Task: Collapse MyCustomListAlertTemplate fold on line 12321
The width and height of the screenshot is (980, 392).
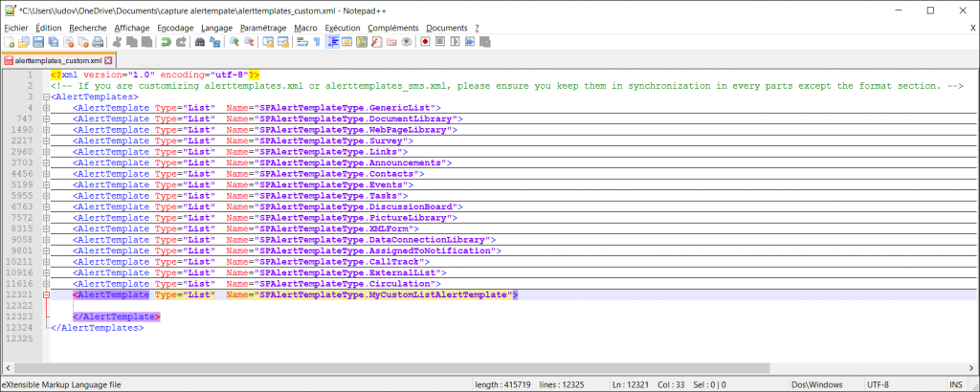Action: coord(46,294)
